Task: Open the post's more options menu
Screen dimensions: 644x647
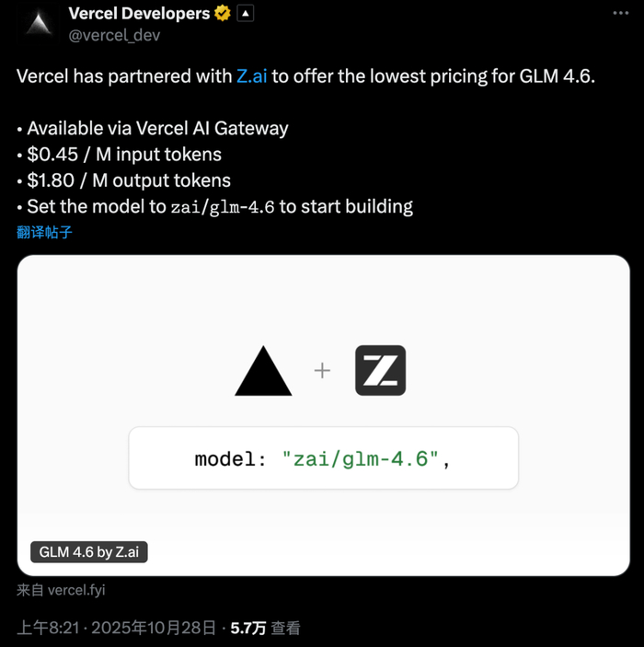Action: [x=620, y=15]
